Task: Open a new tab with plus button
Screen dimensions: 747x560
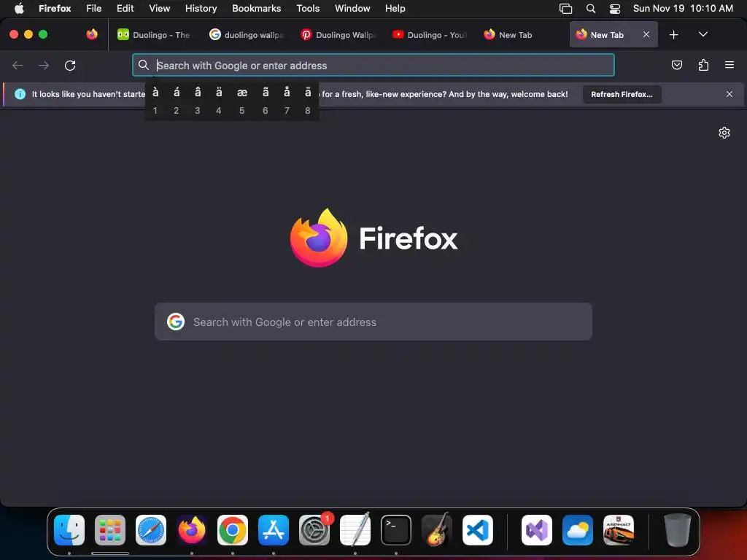Action: click(x=673, y=35)
